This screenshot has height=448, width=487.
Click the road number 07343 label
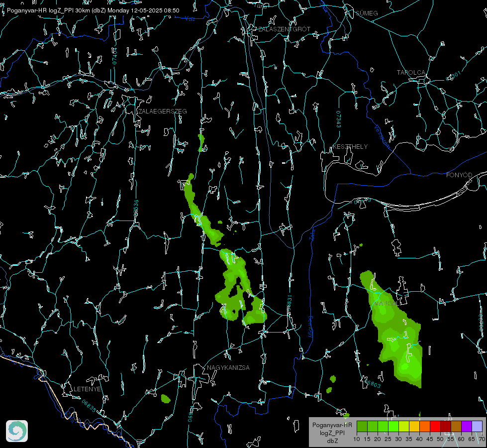339,119
